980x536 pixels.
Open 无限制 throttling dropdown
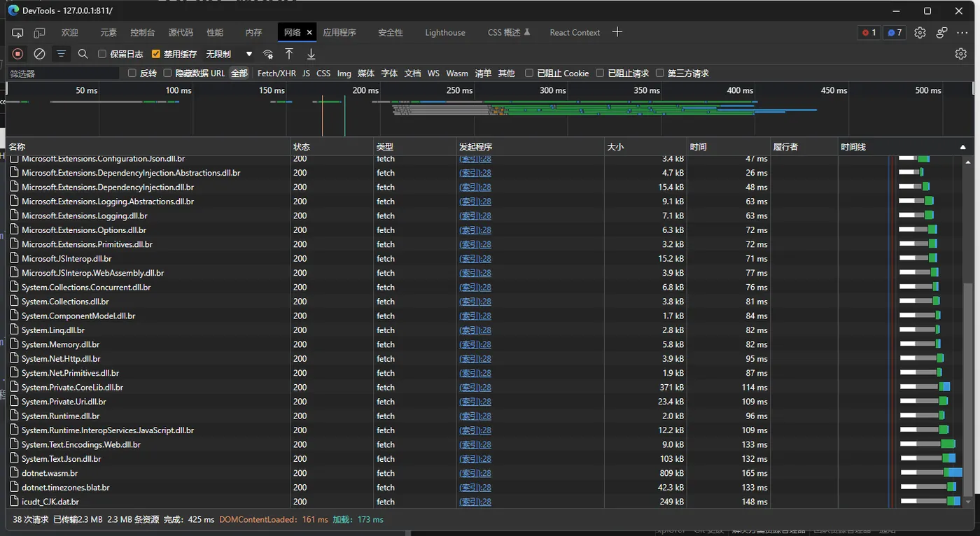229,54
